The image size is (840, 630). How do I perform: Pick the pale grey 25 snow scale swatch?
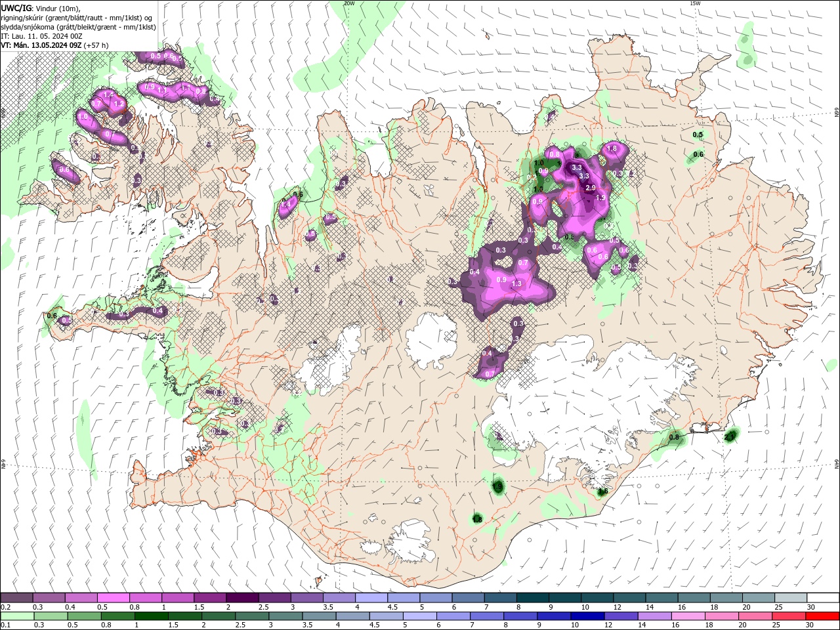pos(791,598)
